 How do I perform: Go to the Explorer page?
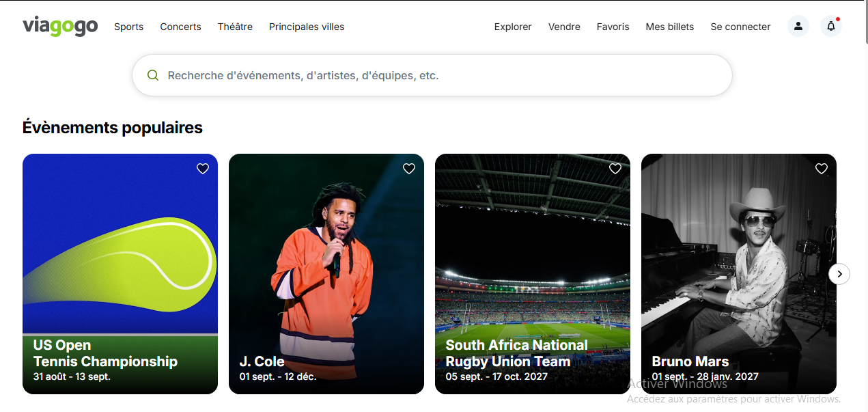(x=513, y=27)
